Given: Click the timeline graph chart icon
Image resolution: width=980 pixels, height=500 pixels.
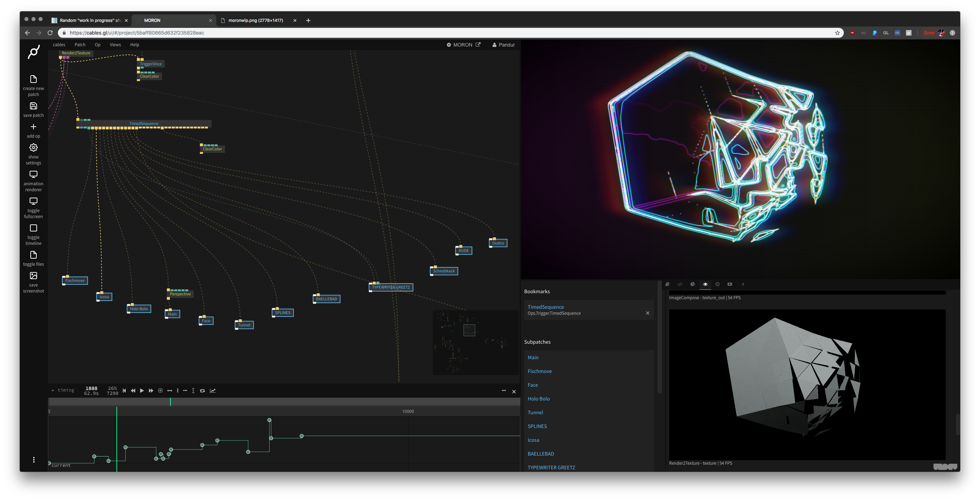Looking at the screenshot, I should (x=213, y=390).
